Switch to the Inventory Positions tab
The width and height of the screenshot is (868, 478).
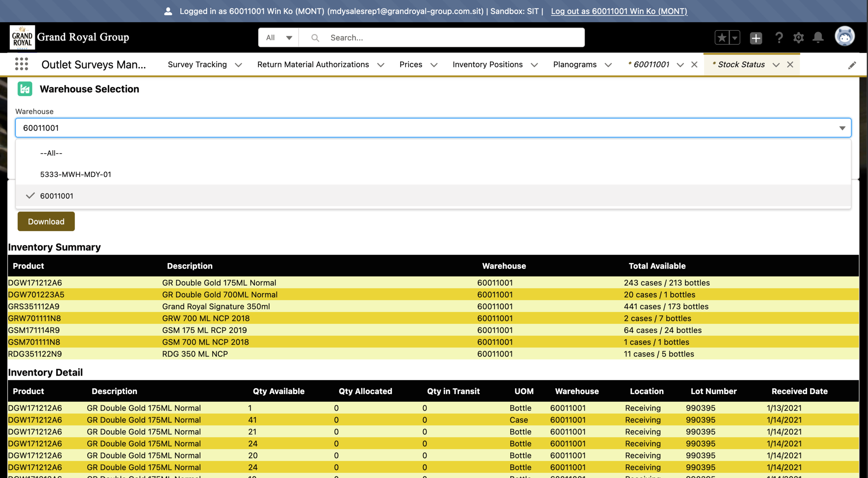[x=487, y=64]
